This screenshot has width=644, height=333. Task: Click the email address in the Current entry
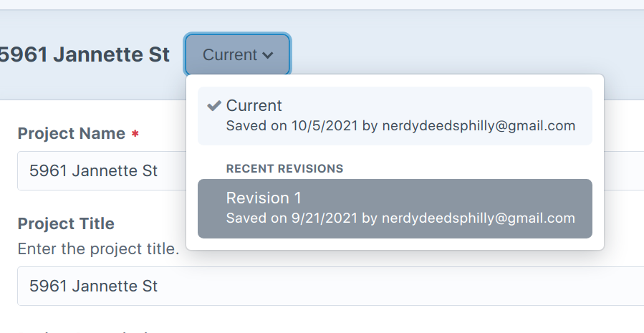478,126
